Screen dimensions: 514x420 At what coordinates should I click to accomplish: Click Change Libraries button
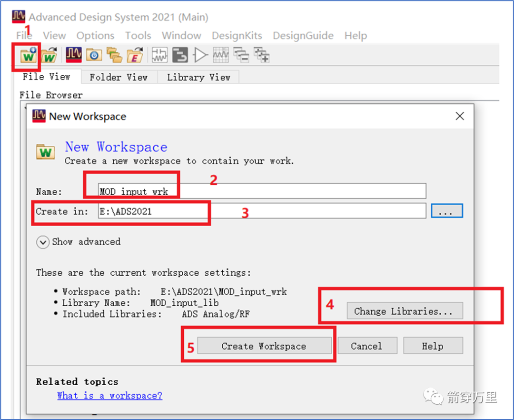click(405, 310)
